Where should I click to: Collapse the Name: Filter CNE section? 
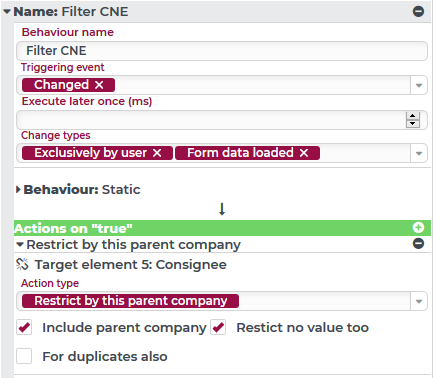[7, 12]
